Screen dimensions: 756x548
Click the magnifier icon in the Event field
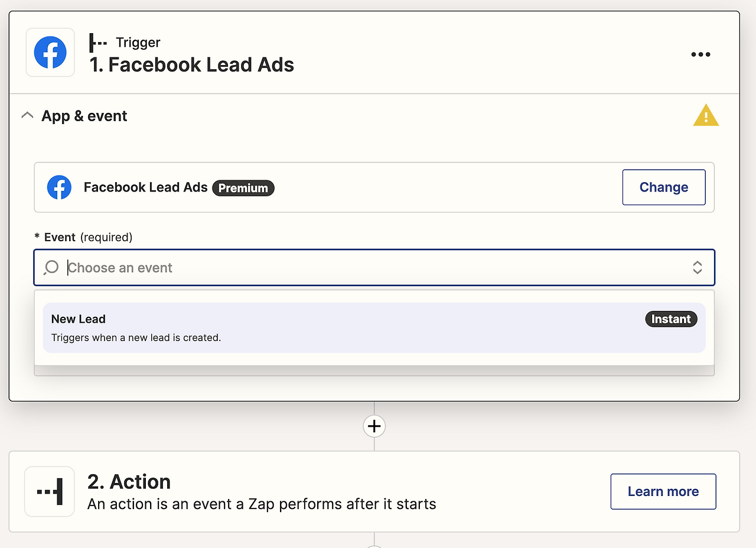[x=51, y=268]
